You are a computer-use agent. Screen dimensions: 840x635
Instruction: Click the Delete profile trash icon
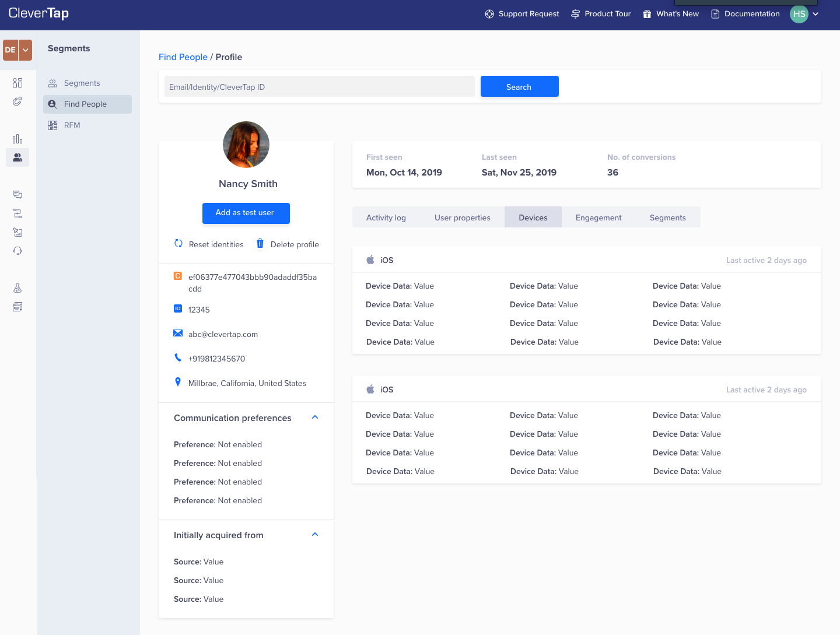[260, 244]
